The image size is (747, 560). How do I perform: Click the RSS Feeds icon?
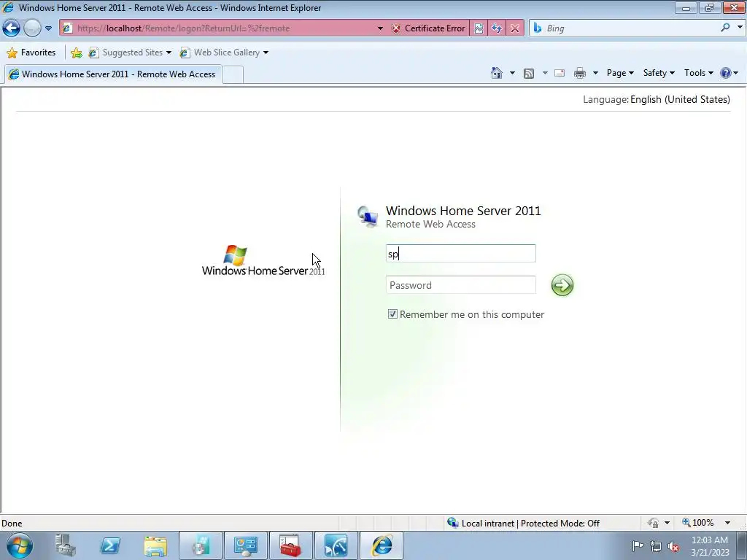coord(529,73)
